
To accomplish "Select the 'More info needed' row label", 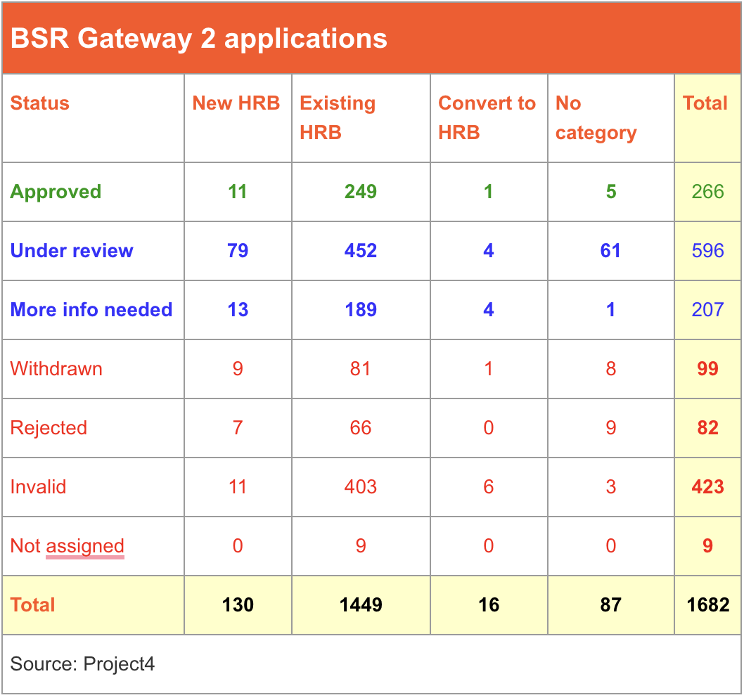I will 91,310.
